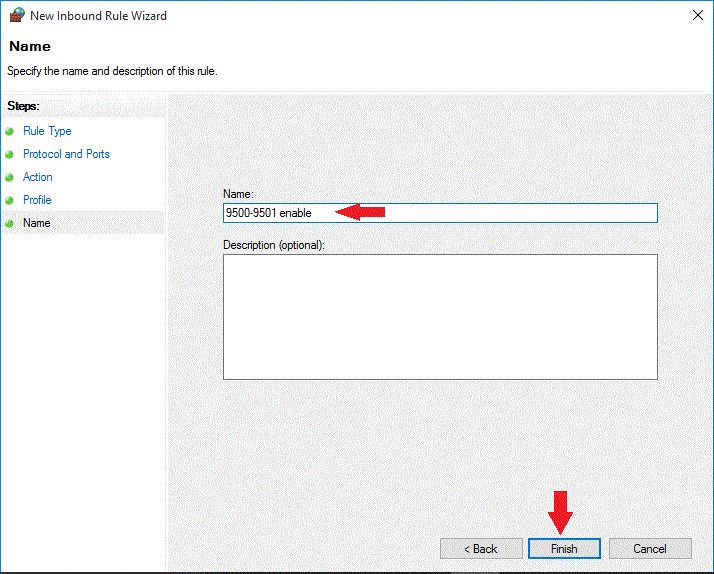Screen dimensions: 714x574
Task: Click inside the Description optional text box
Action: (x=440, y=316)
